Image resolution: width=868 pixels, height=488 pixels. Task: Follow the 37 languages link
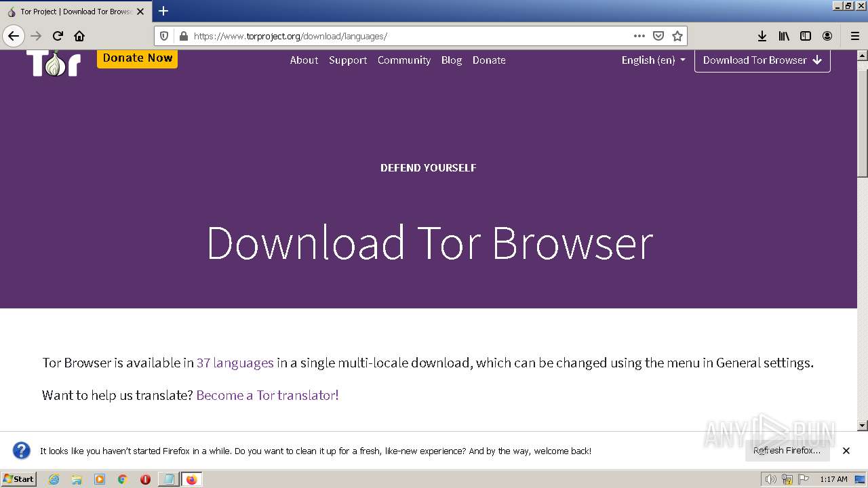pyautogui.click(x=235, y=363)
